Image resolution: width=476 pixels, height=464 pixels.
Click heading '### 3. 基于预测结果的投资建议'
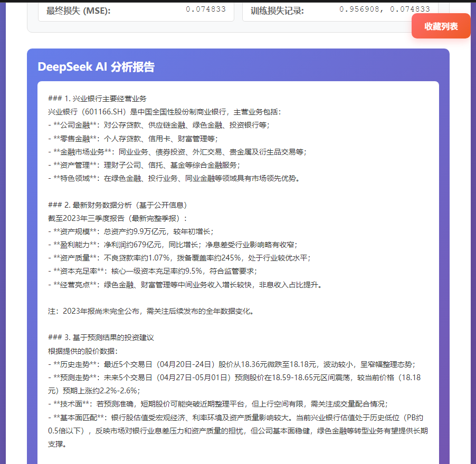[101, 337]
